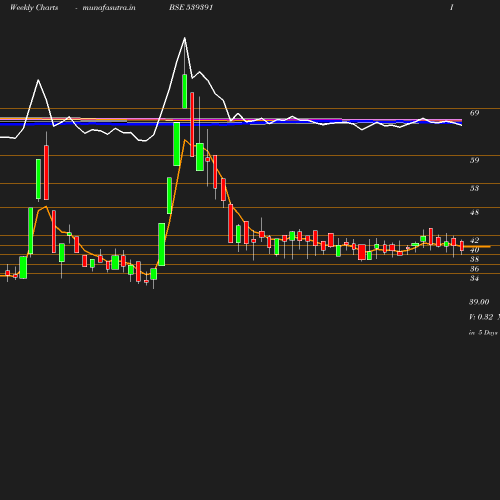Click the 'V: 0.32' volume text

(x=481, y=317)
